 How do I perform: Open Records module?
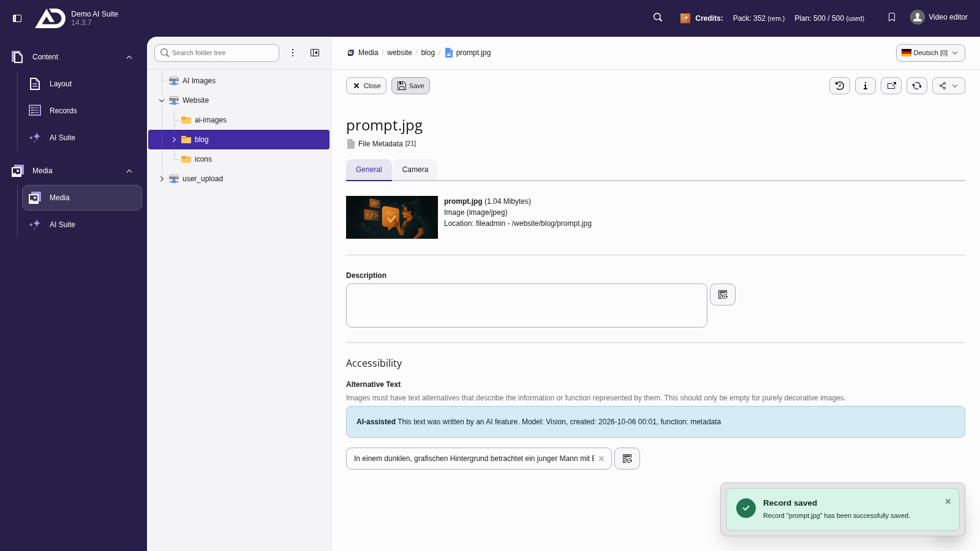82,111
